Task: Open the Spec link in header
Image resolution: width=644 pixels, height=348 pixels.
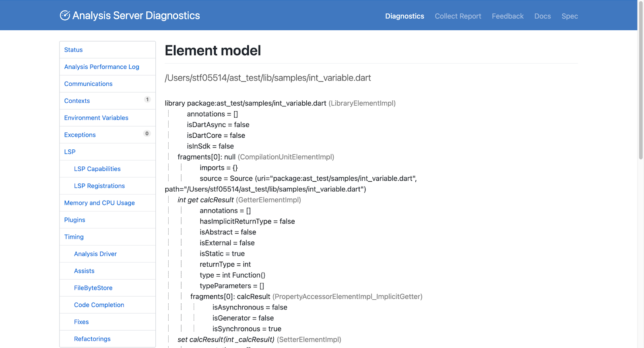Action: (x=570, y=16)
